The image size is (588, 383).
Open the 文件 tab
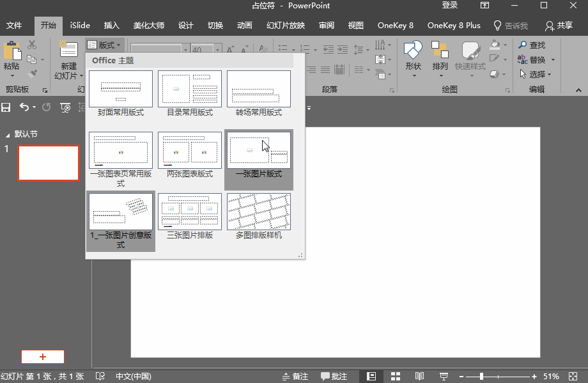(14, 26)
